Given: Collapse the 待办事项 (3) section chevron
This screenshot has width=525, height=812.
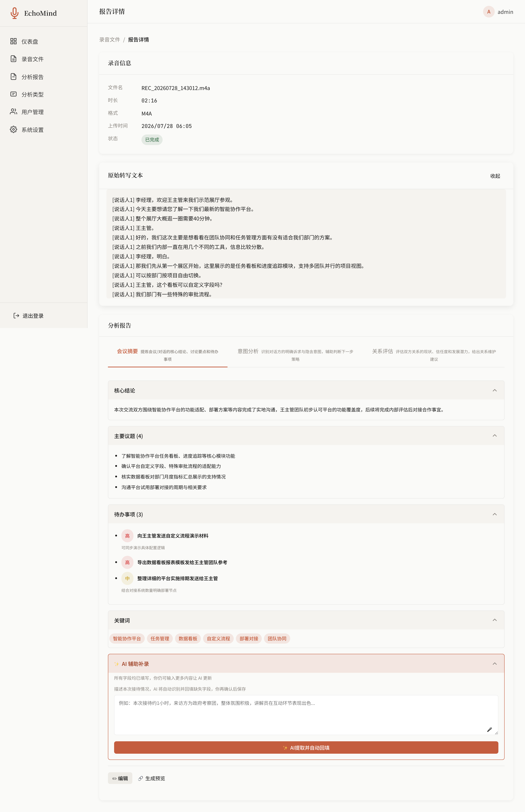Looking at the screenshot, I should (x=494, y=514).
